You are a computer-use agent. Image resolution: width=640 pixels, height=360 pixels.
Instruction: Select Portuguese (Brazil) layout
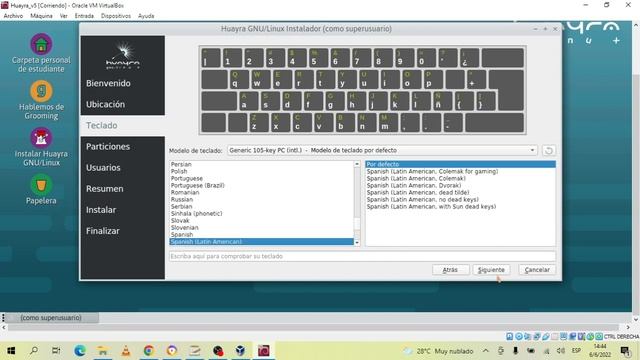(x=198, y=185)
